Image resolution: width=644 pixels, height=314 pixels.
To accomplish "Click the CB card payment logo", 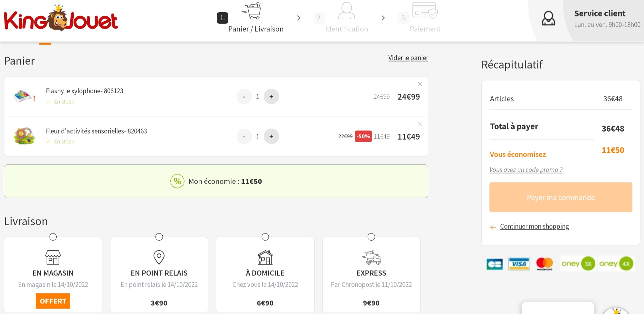I will coord(495,264).
